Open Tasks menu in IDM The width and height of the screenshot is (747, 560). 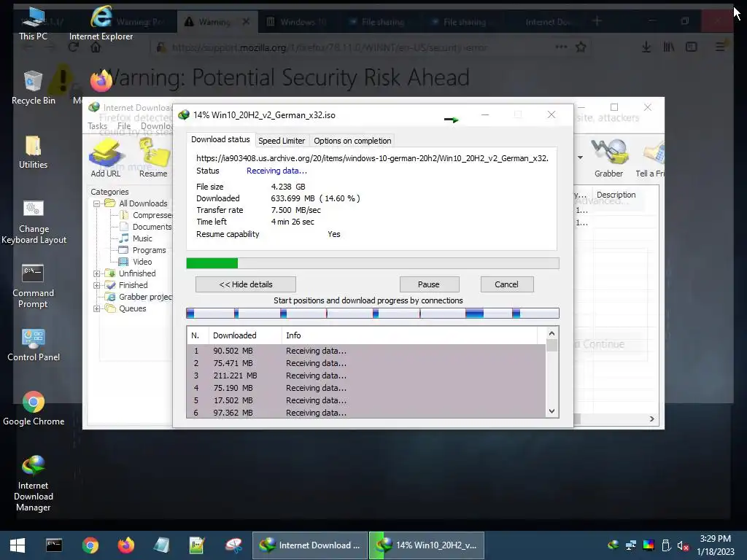(x=97, y=126)
